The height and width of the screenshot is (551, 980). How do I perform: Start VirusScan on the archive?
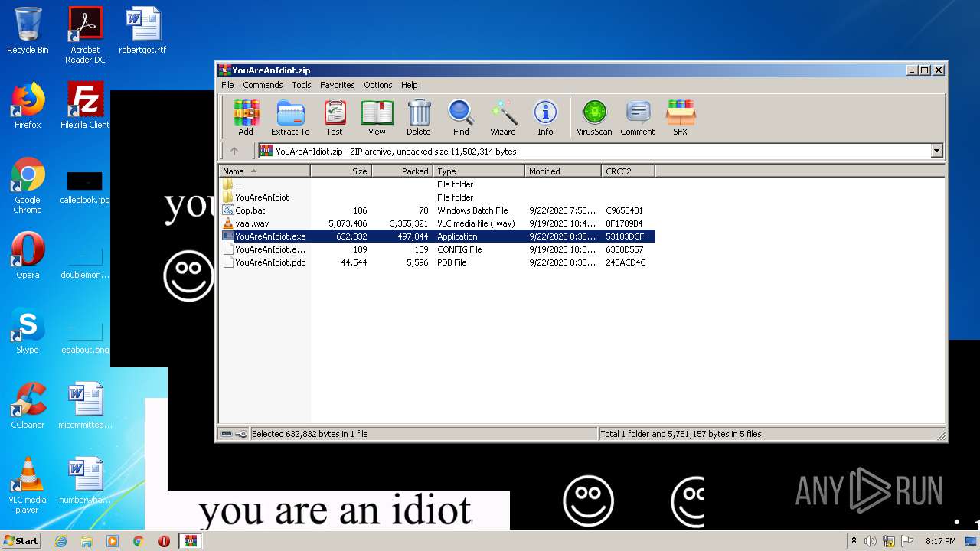point(594,118)
